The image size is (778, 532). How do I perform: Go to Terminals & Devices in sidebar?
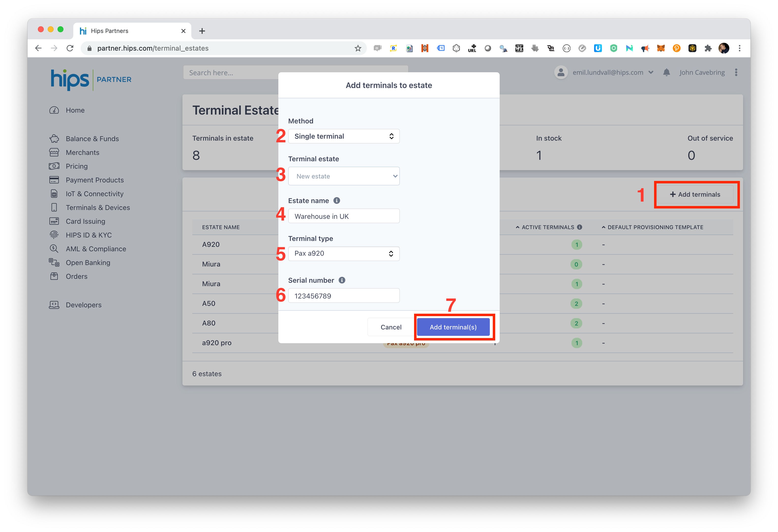click(x=98, y=207)
